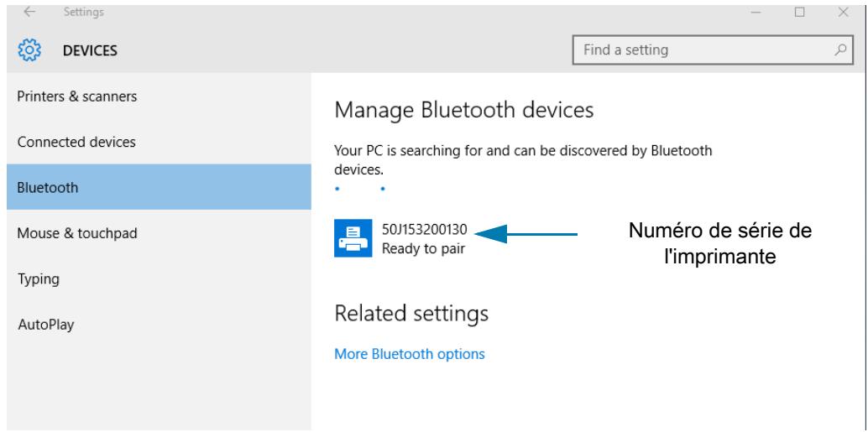Click the back arrow in Settings
Viewport: 868px width, 432px height.
[29, 12]
